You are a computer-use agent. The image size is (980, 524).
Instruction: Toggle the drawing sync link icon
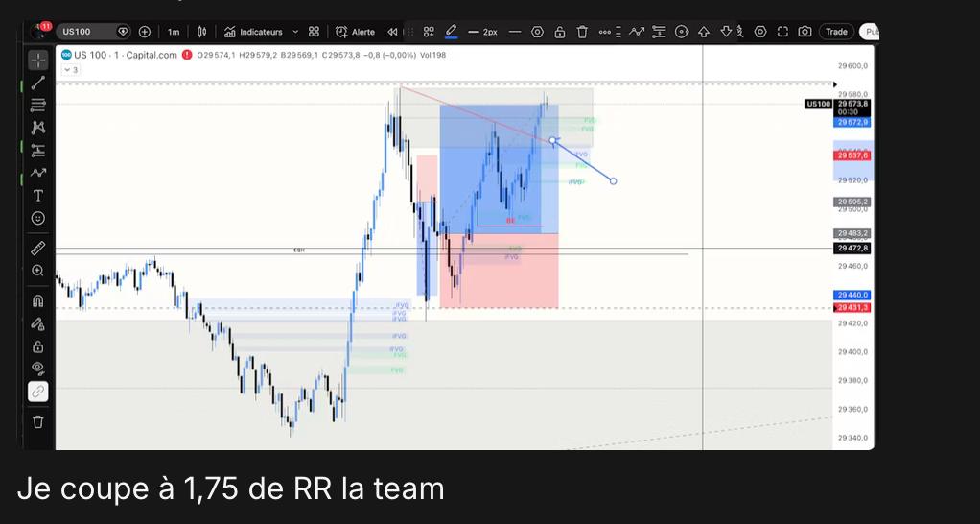38,392
